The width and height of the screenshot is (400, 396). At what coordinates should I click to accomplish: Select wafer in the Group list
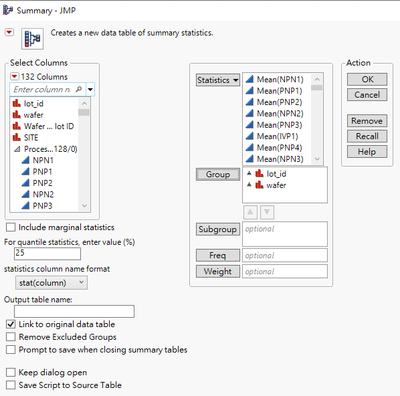276,185
